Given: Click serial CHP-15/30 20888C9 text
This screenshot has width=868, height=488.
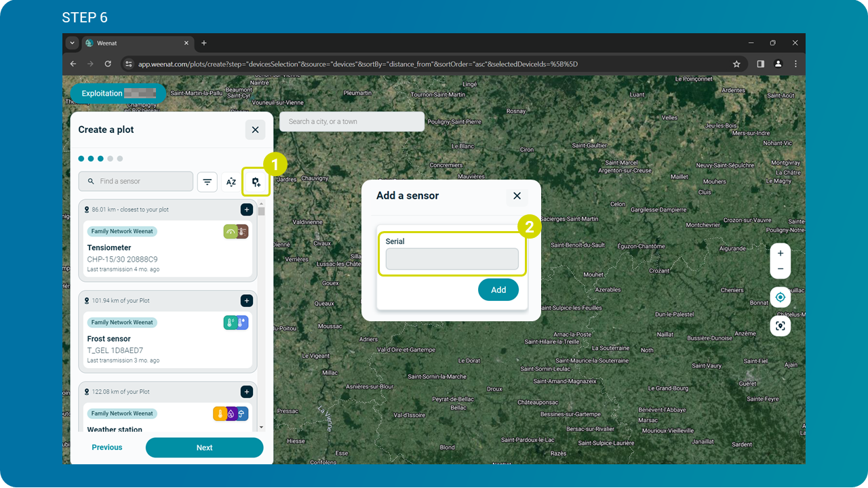Looking at the screenshot, I should click(123, 260).
